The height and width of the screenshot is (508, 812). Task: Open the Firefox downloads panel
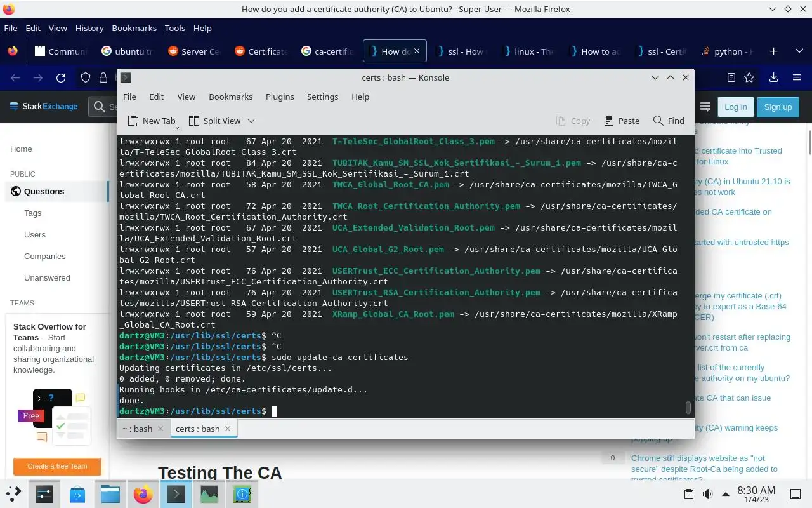[x=773, y=77]
